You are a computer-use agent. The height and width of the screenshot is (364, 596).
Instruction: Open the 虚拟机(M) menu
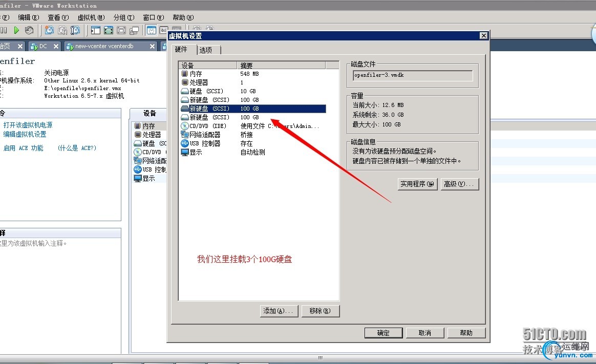coord(91,17)
